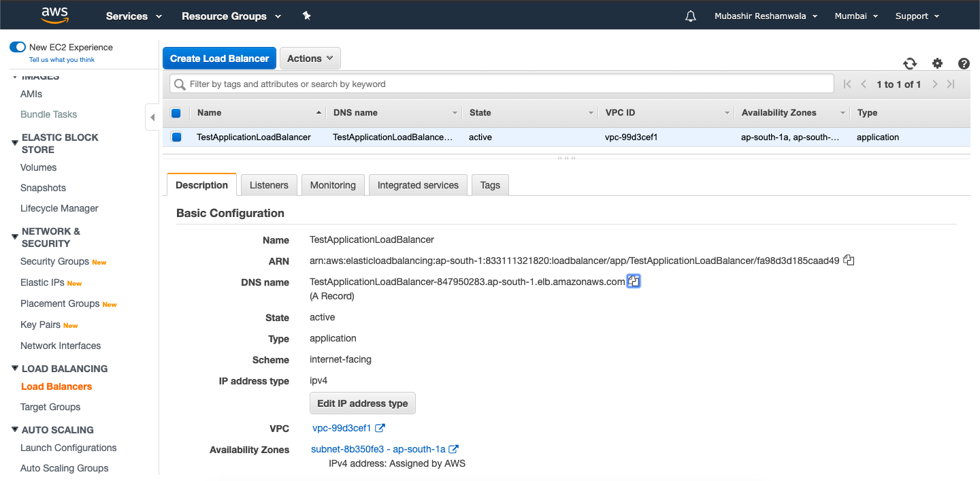Open Volumes in the sidebar
Viewport: 980px width, 481px height.
39,167
